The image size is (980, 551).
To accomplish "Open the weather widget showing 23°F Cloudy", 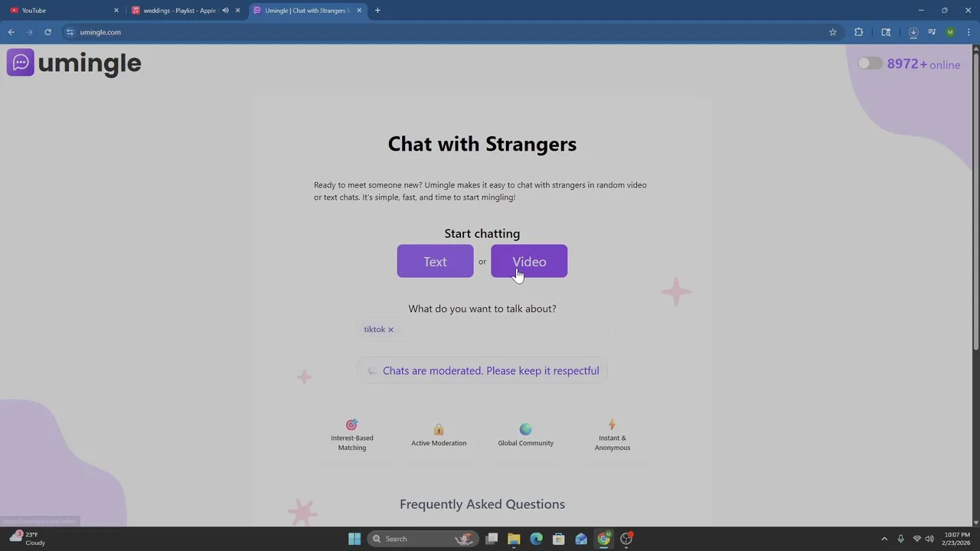I will click(28, 539).
